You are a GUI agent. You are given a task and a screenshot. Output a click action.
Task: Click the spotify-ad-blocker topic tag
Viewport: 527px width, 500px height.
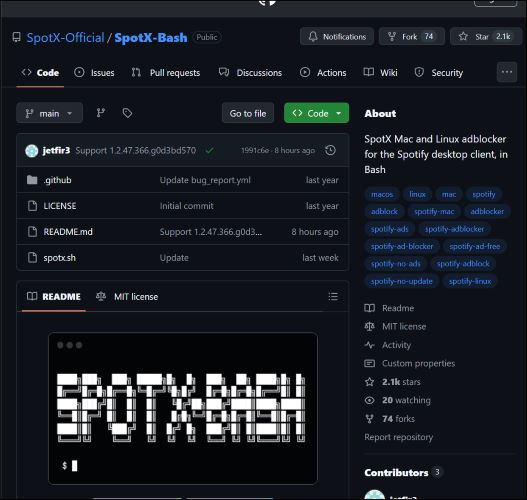pos(402,246)
